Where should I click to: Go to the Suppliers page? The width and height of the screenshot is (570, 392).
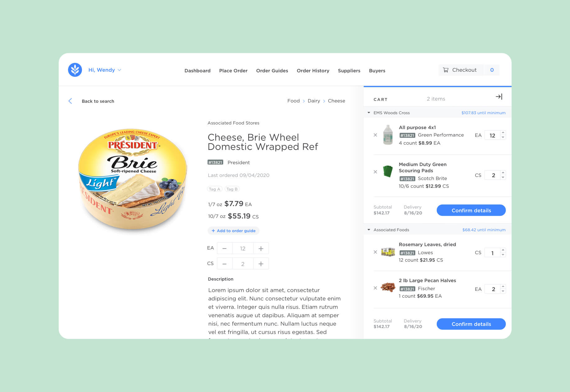349,70
